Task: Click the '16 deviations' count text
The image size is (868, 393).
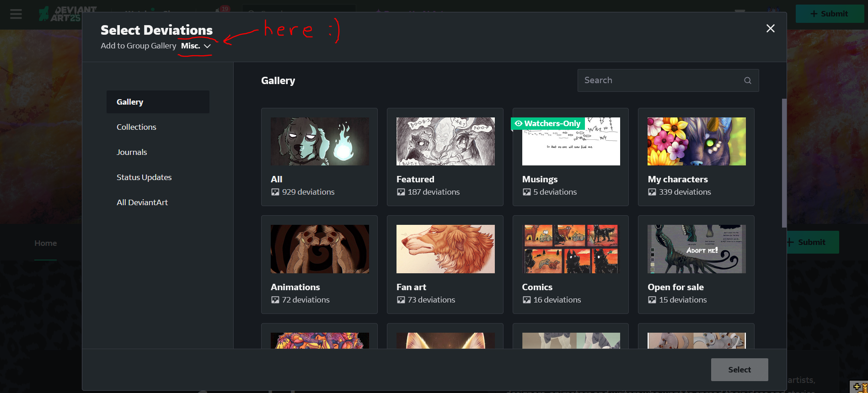Action: [x=557, y=300]
